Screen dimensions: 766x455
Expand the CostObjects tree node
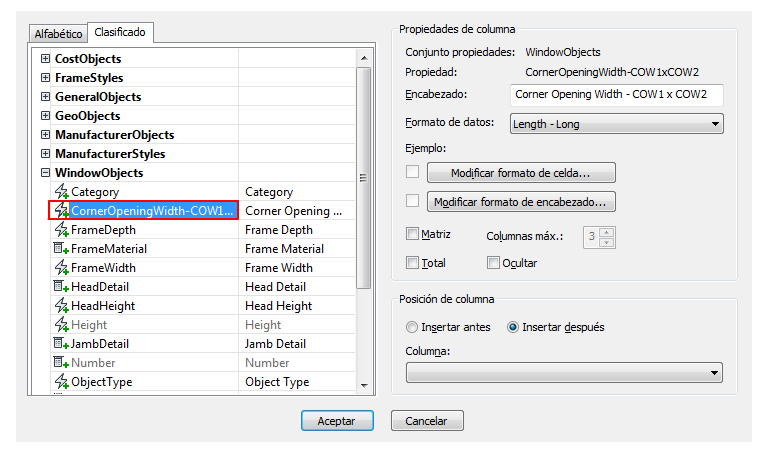point(45,59)
